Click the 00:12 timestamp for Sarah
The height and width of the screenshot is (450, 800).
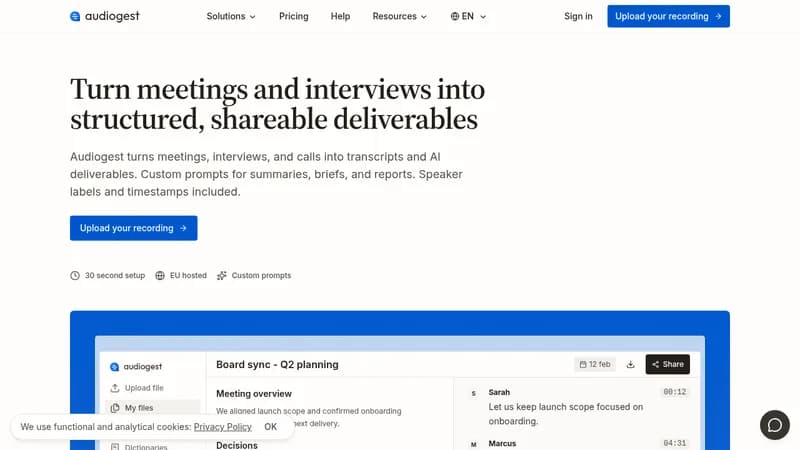[x=674, y=392]
